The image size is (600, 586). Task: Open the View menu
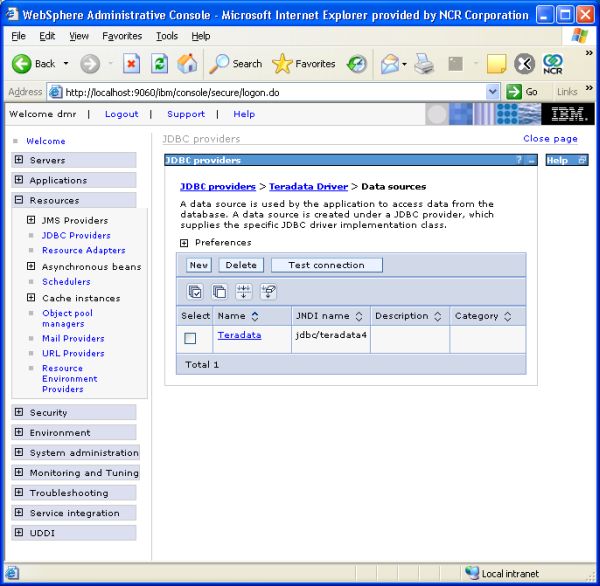tap(79, 36)
